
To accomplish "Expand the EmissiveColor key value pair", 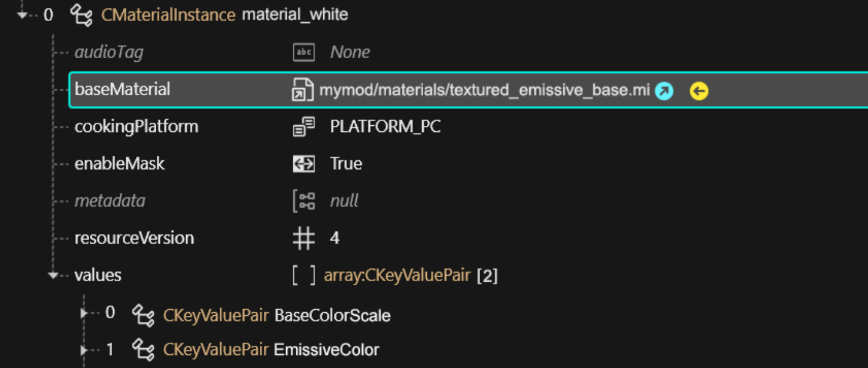I will [84, 348].
